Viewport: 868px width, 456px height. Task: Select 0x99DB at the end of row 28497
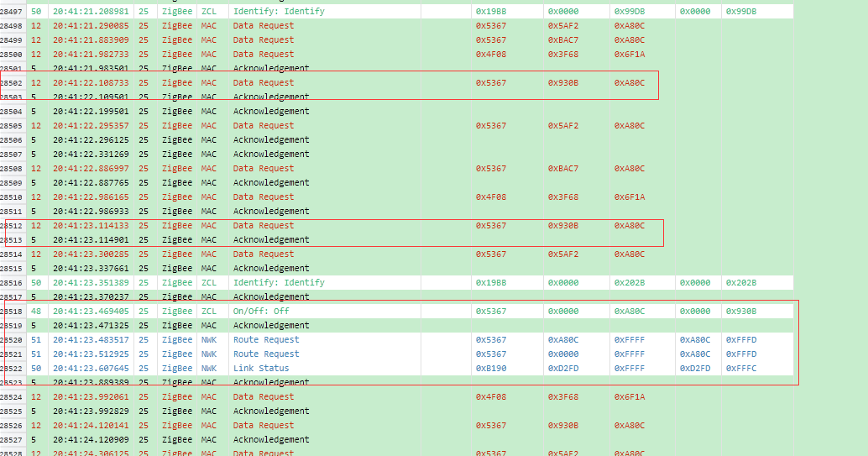tap(741, 11)
